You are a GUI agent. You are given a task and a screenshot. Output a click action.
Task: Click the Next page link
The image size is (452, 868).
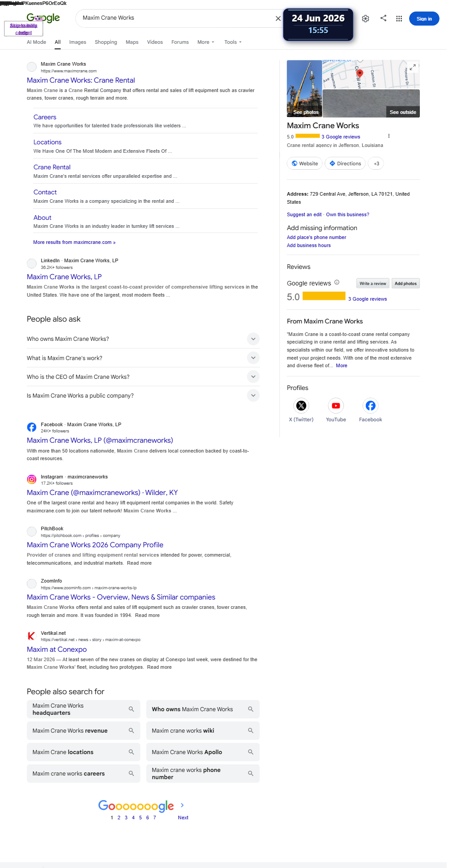click(x=183, y=818)
